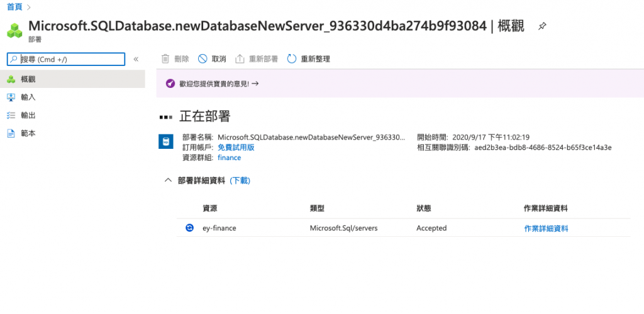Click the 輸出 list icon in sidebar
The width and height of the screenshot is (644, 314).
pos(11,115)
